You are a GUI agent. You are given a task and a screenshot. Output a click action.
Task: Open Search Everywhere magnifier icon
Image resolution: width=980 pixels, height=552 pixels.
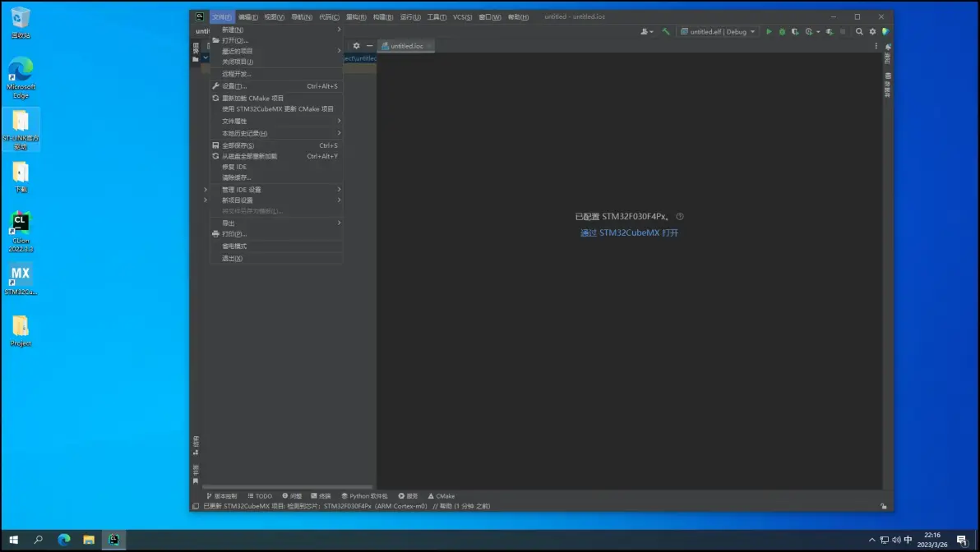(859, 32)
